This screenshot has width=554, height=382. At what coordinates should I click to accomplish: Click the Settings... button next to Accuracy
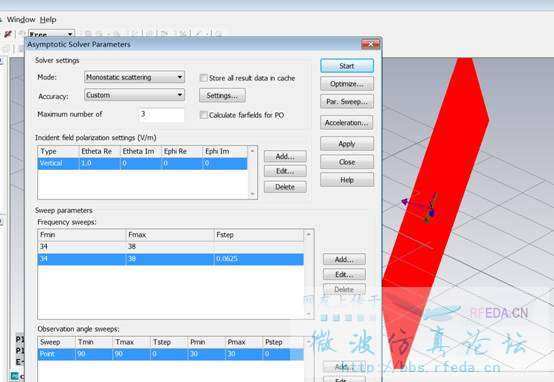[222, 95]
